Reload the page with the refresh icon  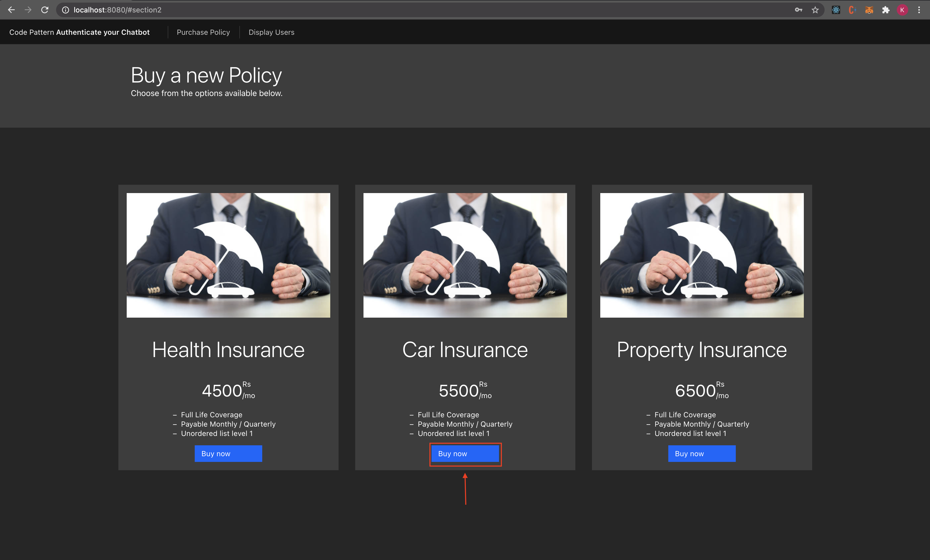coord(45,10)
